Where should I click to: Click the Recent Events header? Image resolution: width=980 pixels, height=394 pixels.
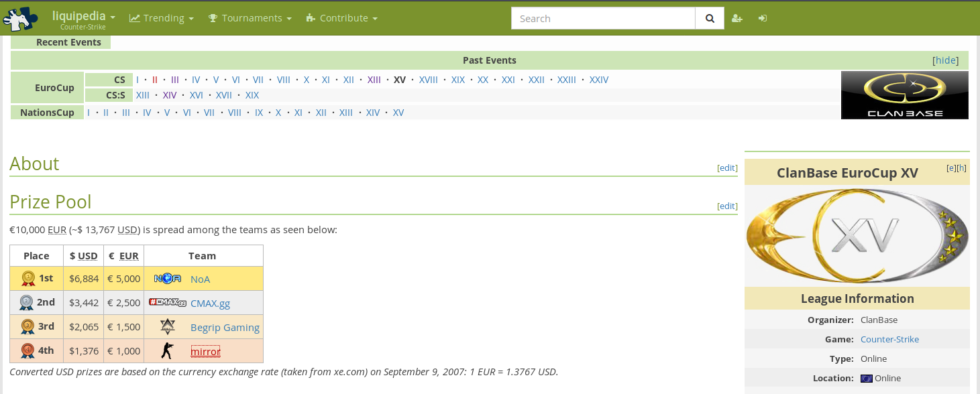tap(68, 42)
